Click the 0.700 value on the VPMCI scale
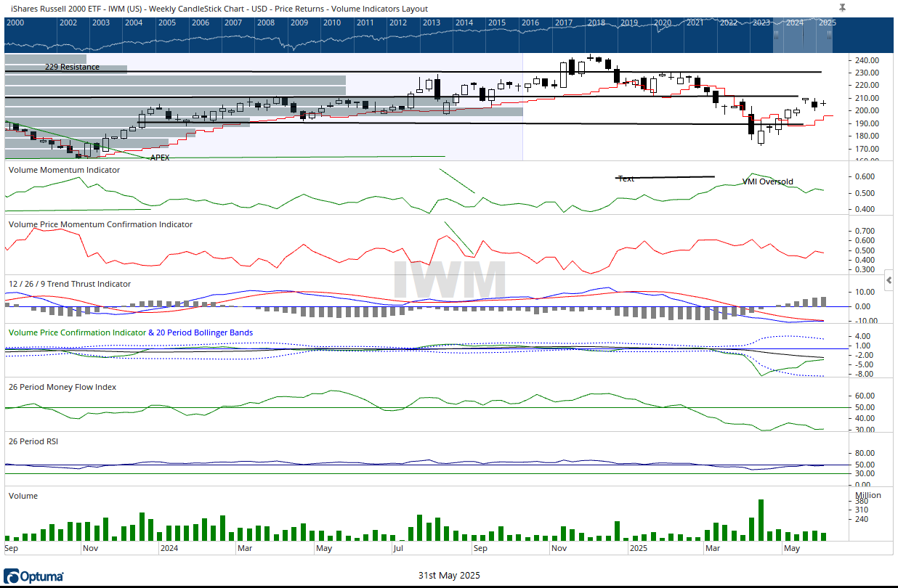This screenshot has height=588, width=898. tap(865, 231)
